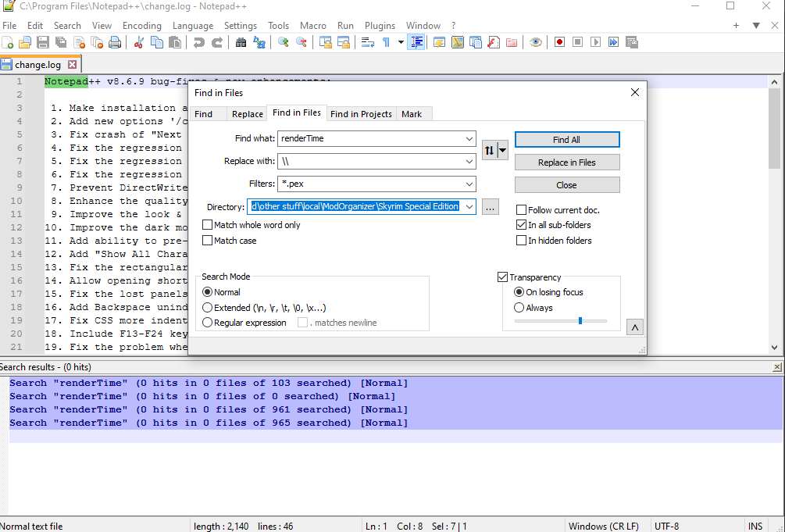Open the tab list dropdown triangle
785x532 pixels.
(756, 26)
